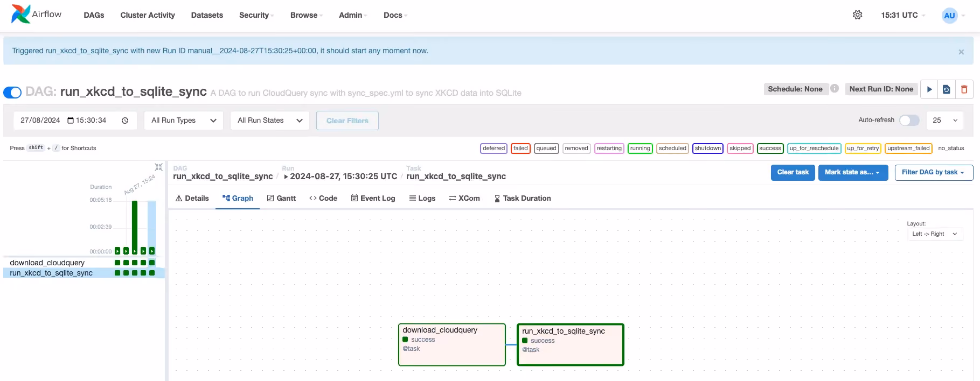Click the shutdown status legend
The height and width of the screenshot is (381, 980).
coord(707,149)
